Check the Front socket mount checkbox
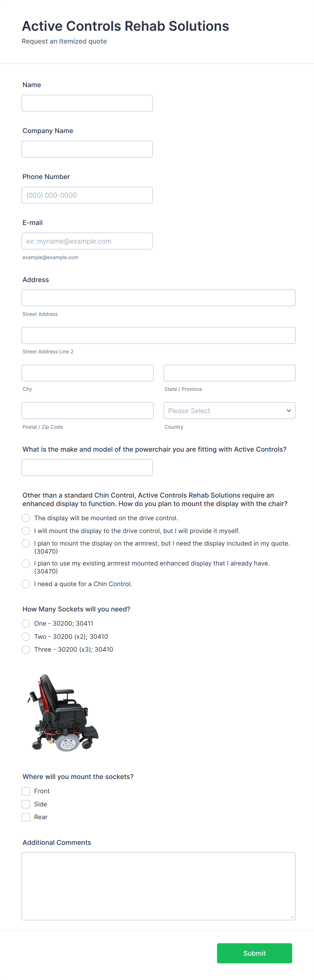 click(25, 790)
